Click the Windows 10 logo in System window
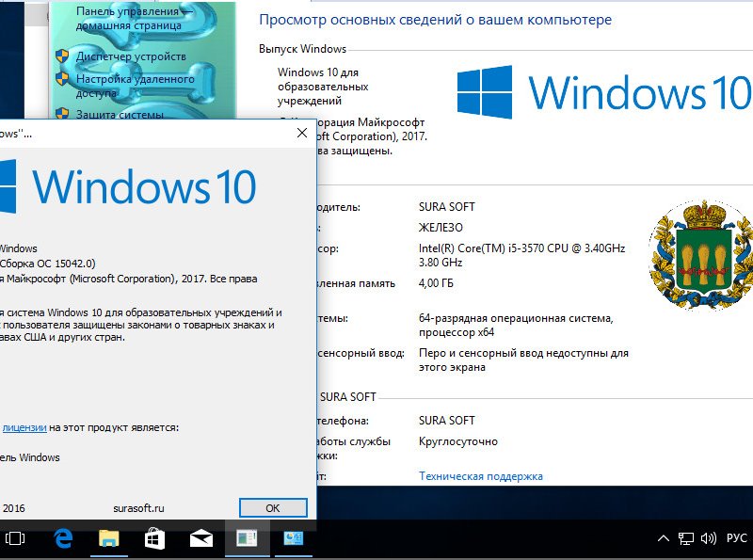Screen dimensions: 753x560 604,92
